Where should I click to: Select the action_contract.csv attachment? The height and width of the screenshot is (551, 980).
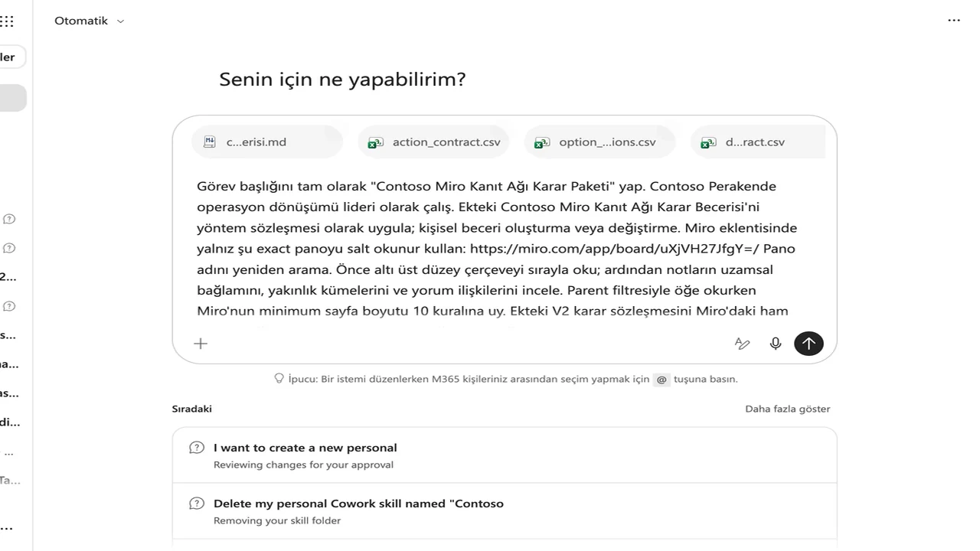tap(433, 142)
